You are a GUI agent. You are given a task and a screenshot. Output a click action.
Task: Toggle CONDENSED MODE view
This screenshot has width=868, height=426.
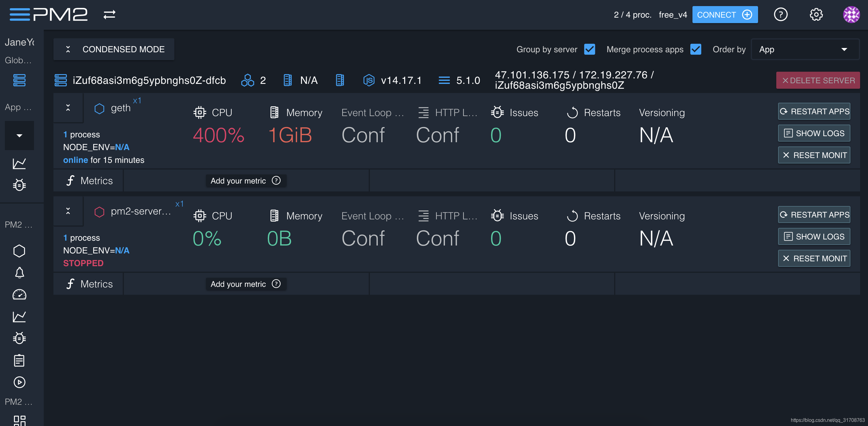pyautogui.click(x=114, y=49)
